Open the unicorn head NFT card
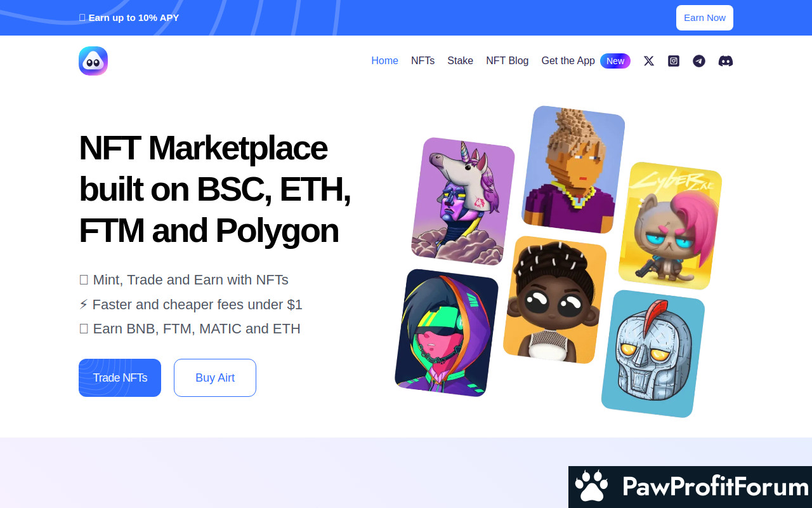Screen dimensions: 812x508 (463, 201)
